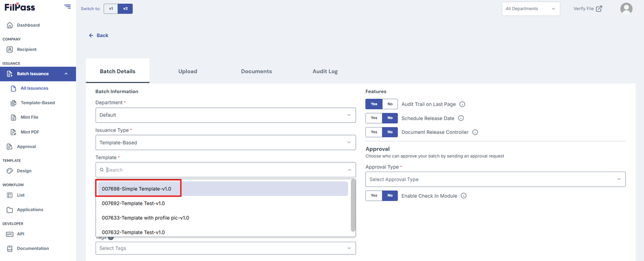
Task: Open the Select Approval Type dropdown
Action: (x=495, y=179)
